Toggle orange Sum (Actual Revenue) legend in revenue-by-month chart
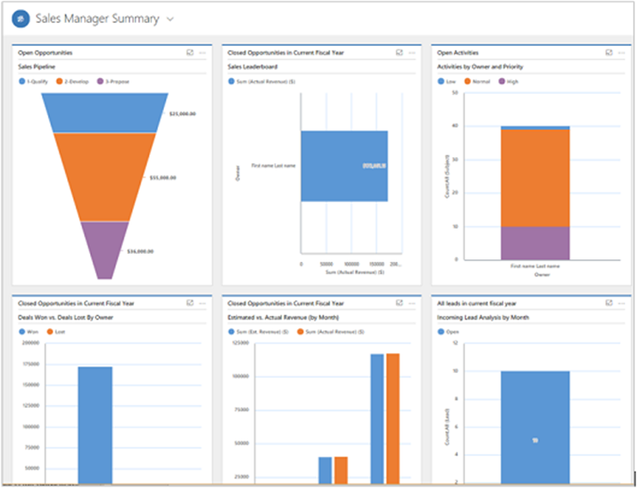This screenshot has width=637, height=488. pos(331,332)
